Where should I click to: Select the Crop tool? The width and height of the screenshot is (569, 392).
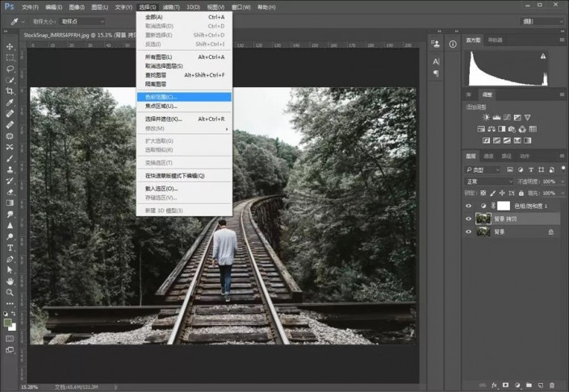pyautogui.click(x=10, y=92)
